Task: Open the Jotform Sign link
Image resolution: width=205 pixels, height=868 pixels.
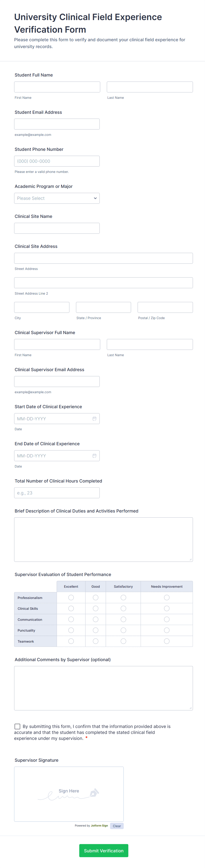Action: [99, 825]
